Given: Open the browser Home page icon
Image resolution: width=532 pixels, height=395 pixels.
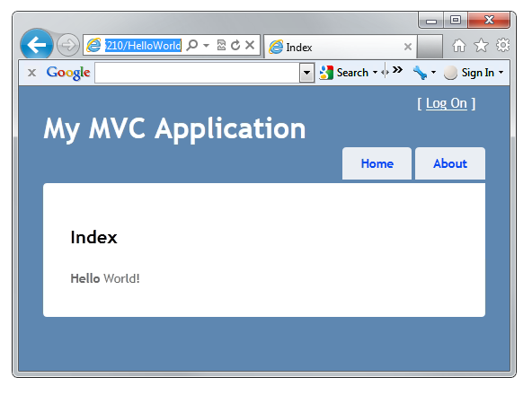Looking at the screenshot, I should [459, 45].
